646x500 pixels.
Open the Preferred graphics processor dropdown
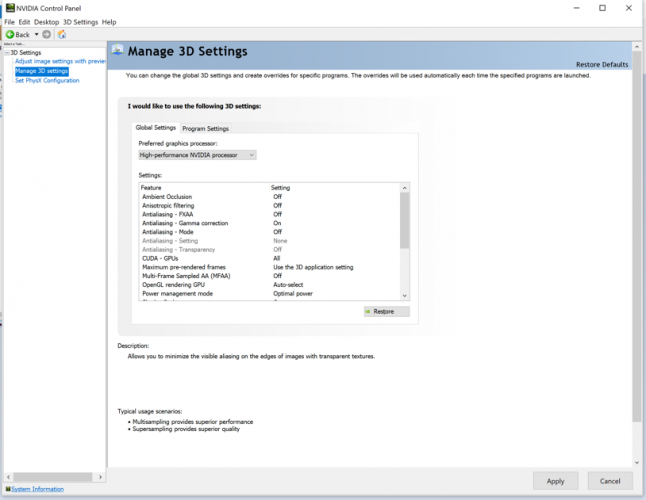[x=197, y=155]
